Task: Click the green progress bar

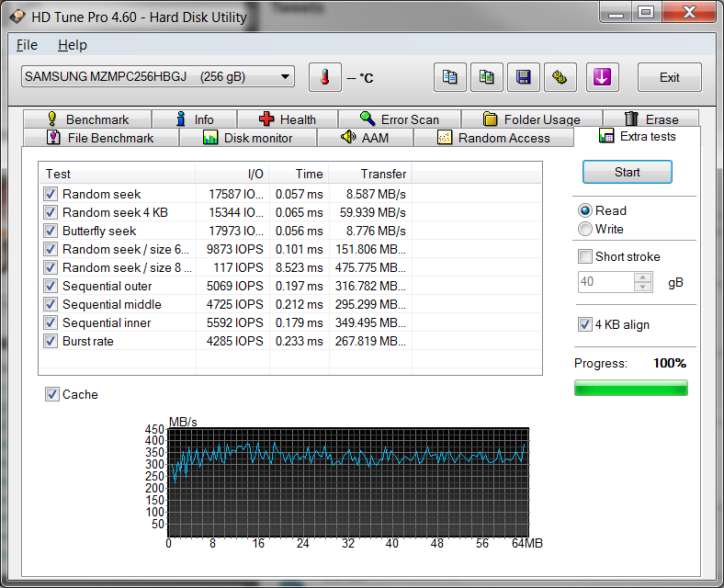Action: [x=630, y=389]
